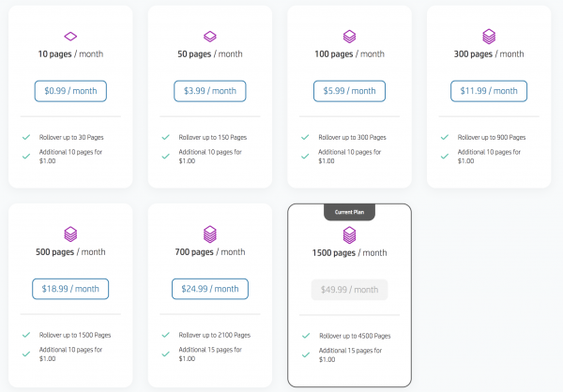Click checkmark beside Rollover up to 2100 Pages
Image resolution: width=563 pixels, height=392 pixels.
point(166,335)
